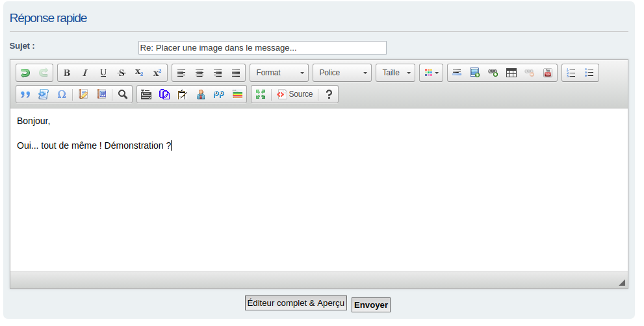Open the text color palette picker
This screenshot has height=326, width=644.
pos(431,73)
